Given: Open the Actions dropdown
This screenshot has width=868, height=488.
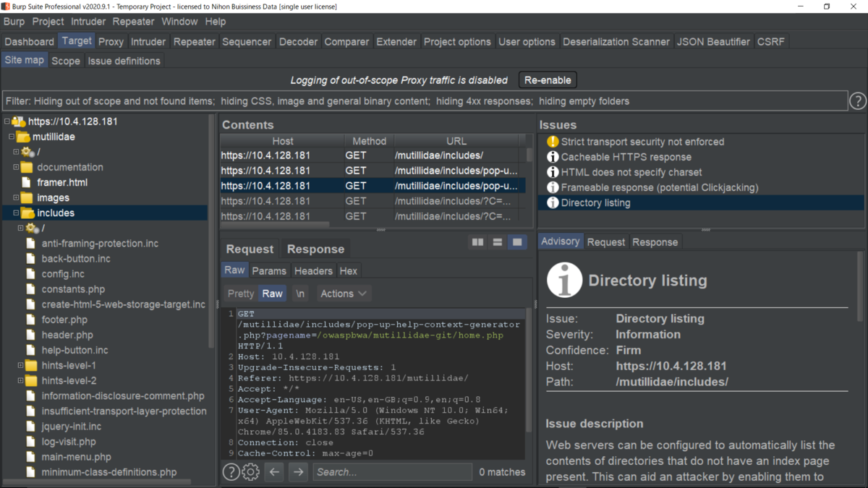Looking at the screenshot, I should point(344,294).
